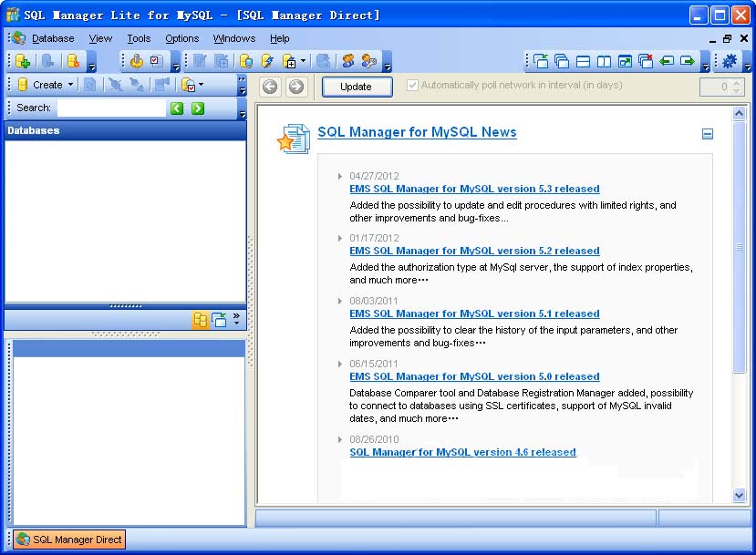Click the tile windows horizontally icon

(x=583, y=61)
